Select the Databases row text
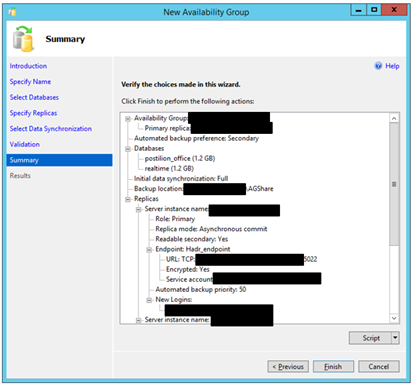The width and height of the screenshot is (414, 385). (149, 149)
